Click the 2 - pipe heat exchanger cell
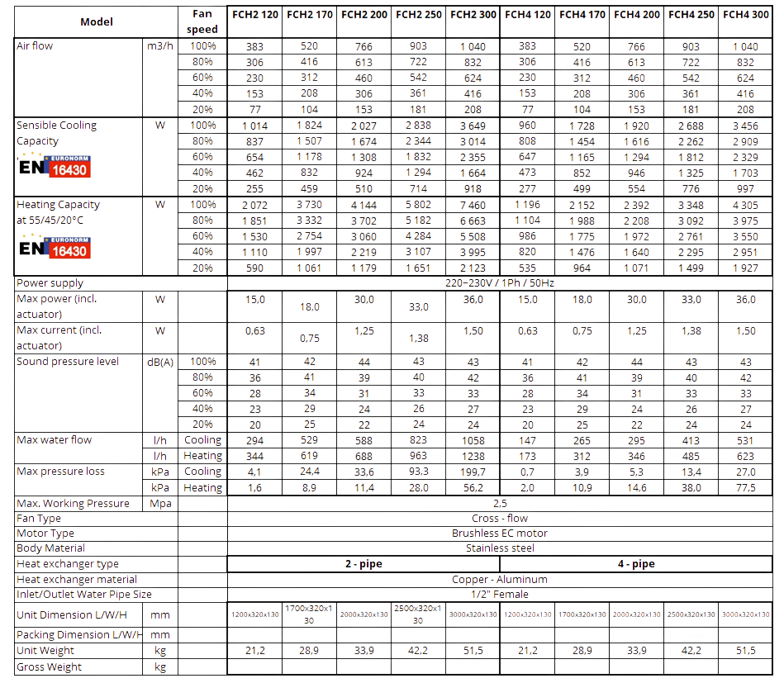This screenshot has height=683, width=784. (x=363, y=564)
